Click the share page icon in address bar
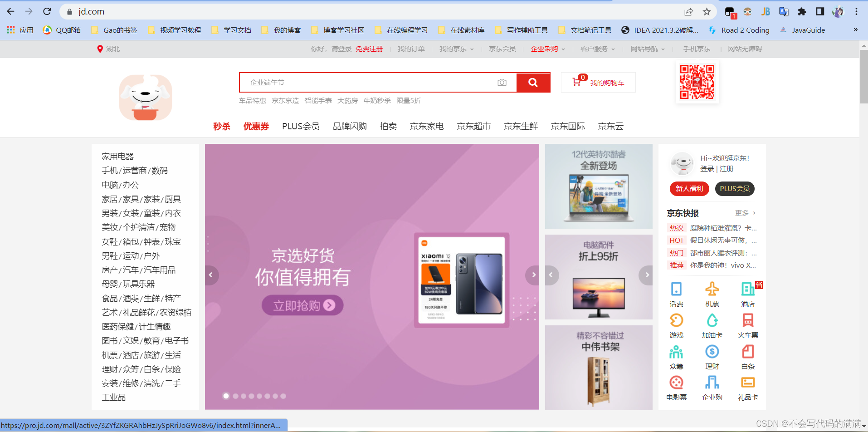 [688, 12]
